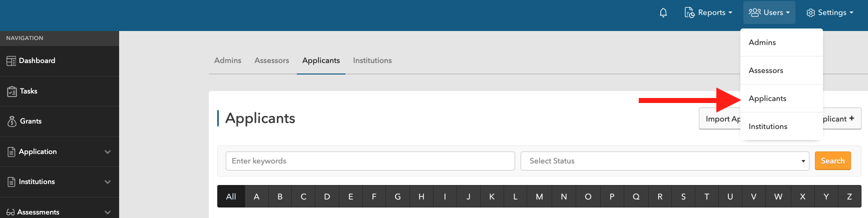The height and width of the screenshot is (218, 868).
Task: Click the Reports icon in top bar
Action: (689, 12)
